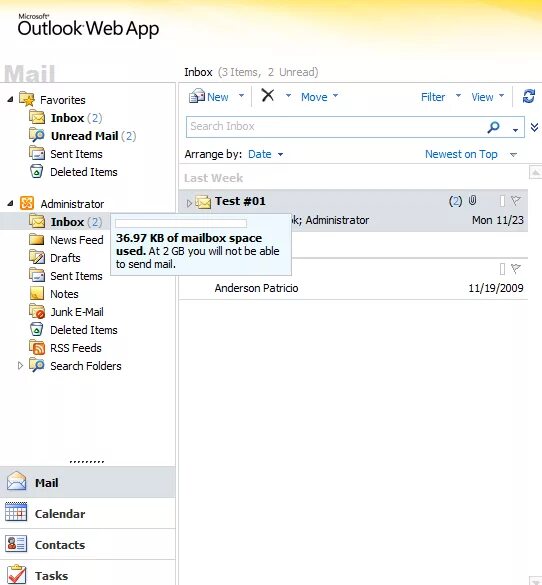
Task: Click the Favorites Deleted Items bin icon
Action: point(36,171)
